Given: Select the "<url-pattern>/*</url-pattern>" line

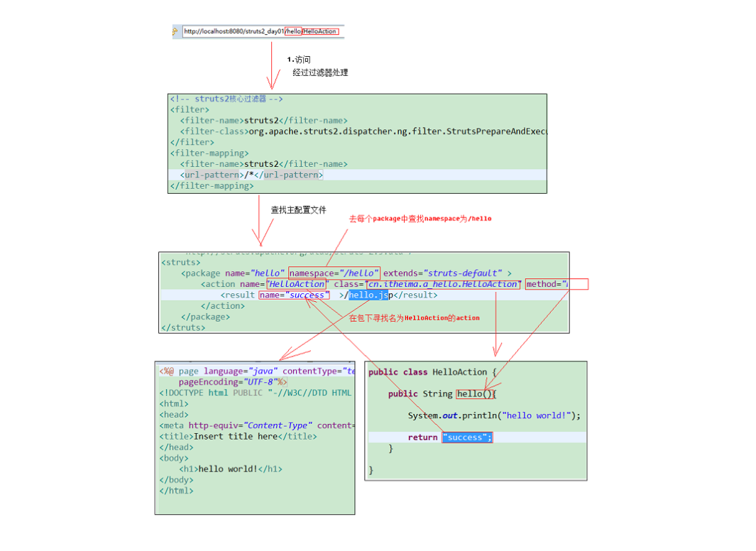Looking at the screenshot, I should point(252,175).
